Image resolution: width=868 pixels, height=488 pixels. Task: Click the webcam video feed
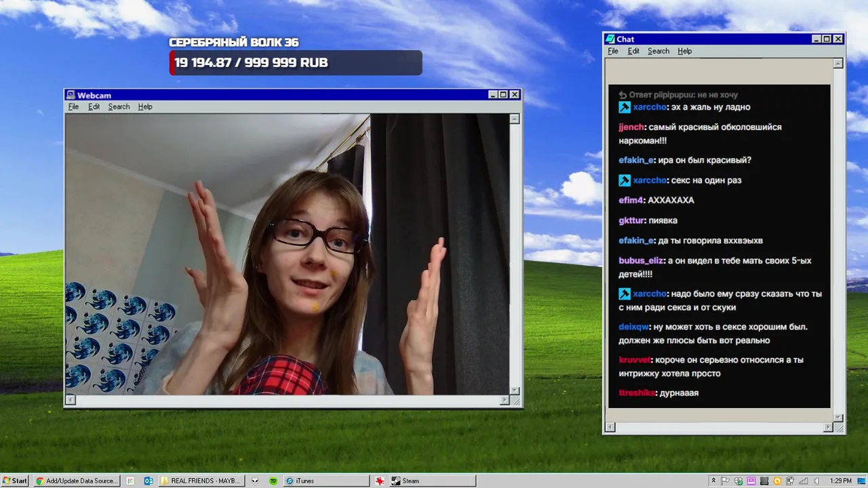(287, 254)
